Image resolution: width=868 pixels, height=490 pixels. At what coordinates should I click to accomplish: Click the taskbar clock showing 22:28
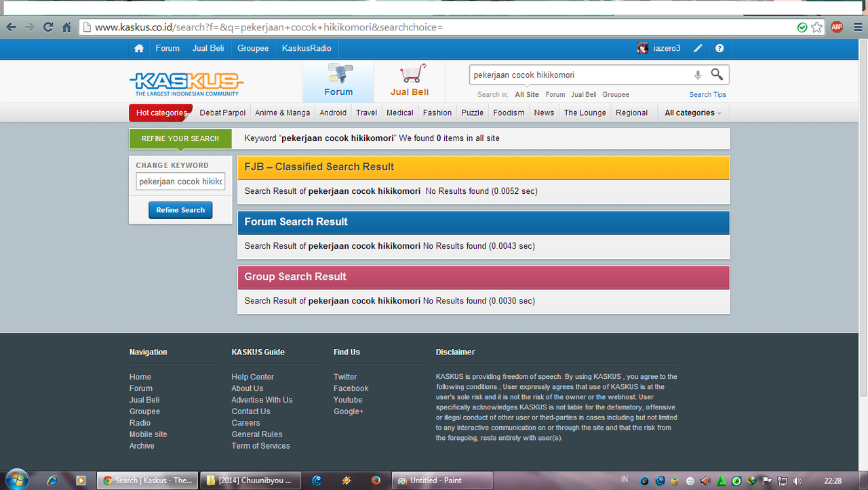(x=833, y=481)
